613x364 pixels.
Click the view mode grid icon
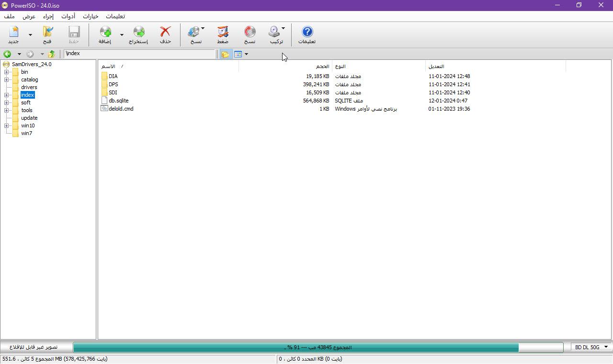238,54
